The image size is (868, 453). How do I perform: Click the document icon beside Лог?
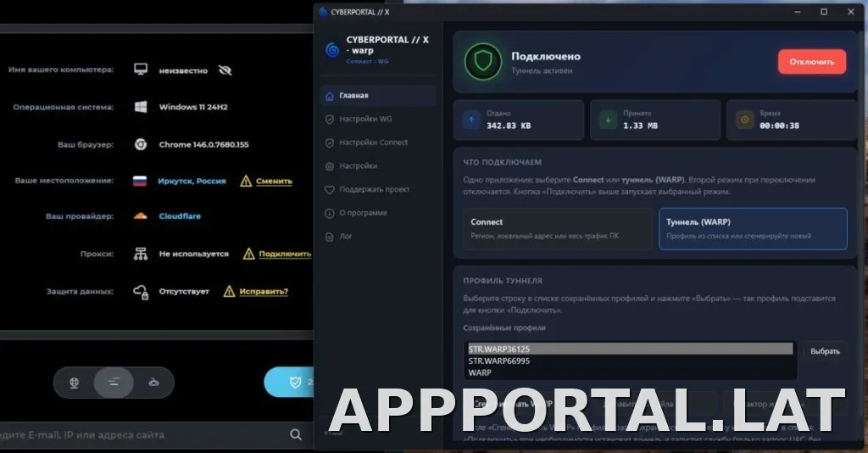pos(330,237)
